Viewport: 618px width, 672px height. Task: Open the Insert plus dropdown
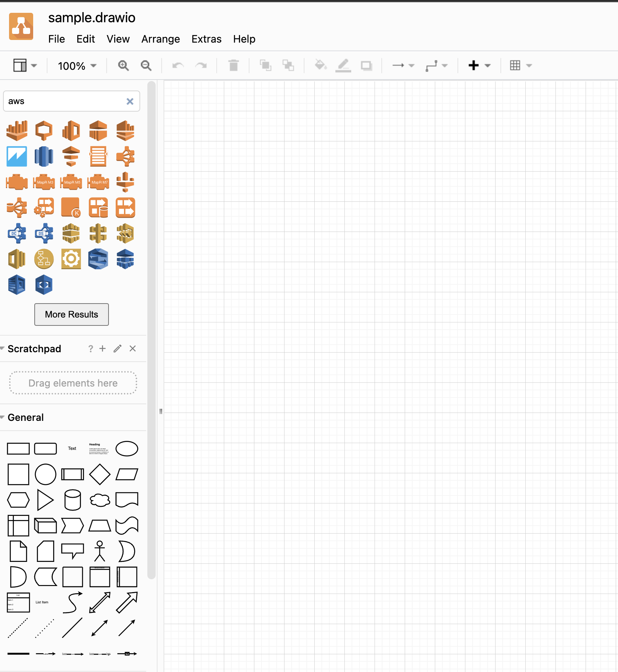click(x=479, y=66)
